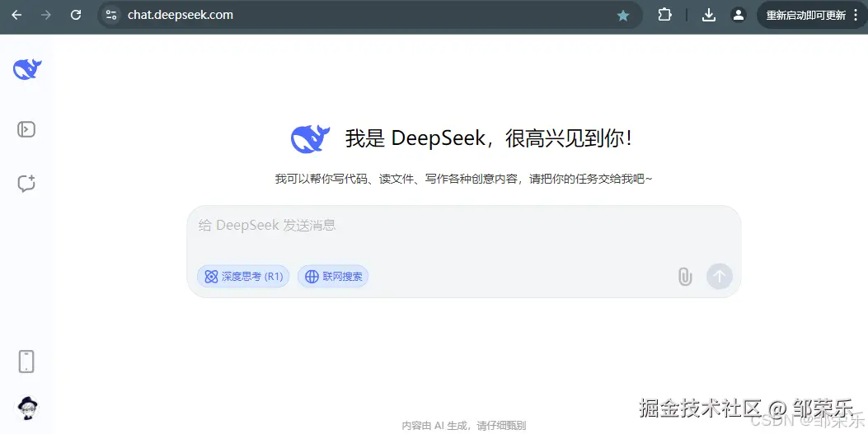Click the DeepSeek whale logo in sidebar

[x=27, y=69]
